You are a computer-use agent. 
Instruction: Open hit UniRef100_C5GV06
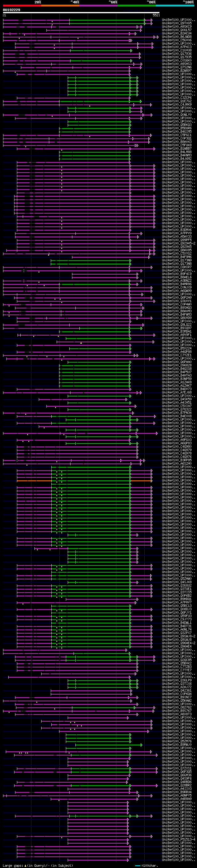tap(177, 40)
